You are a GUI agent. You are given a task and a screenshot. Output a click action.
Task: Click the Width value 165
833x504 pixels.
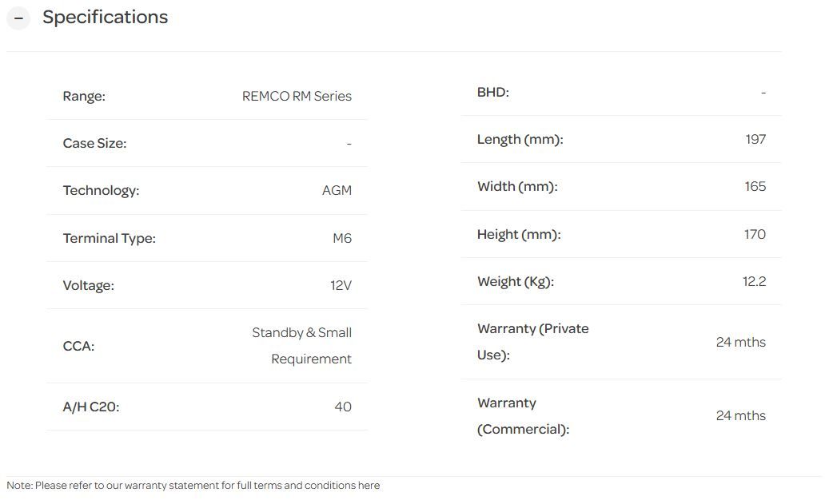[x=755, y=187]
